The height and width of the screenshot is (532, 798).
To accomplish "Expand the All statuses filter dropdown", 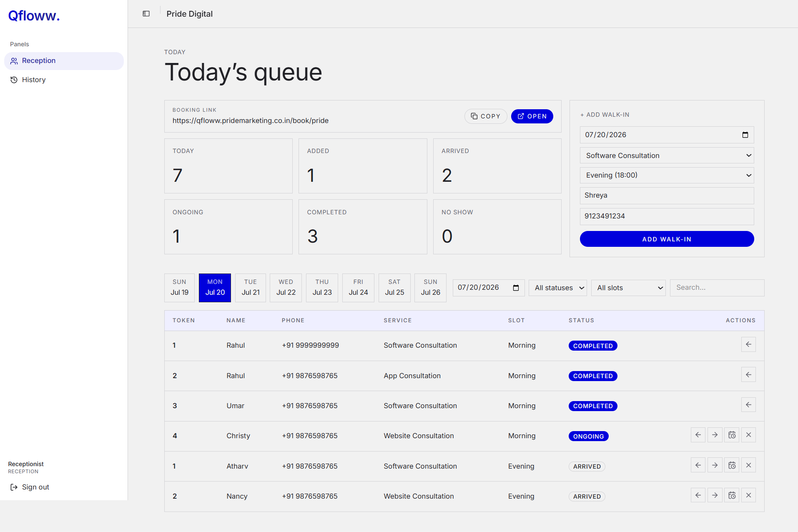I will (557, 288).
